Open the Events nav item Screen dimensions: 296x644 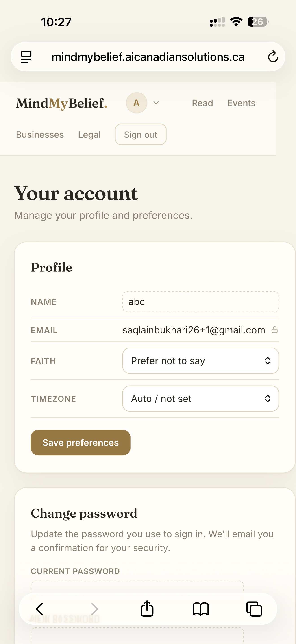tap(241, 103)
